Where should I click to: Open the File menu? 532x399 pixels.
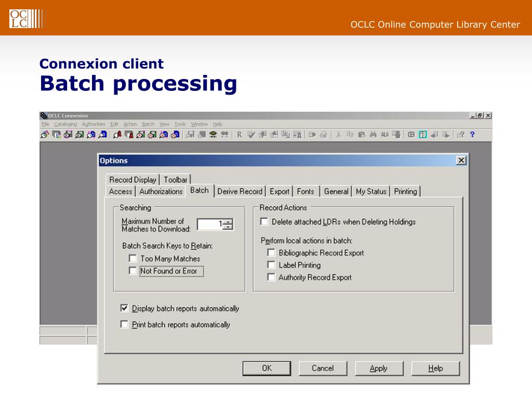point(45,124)
